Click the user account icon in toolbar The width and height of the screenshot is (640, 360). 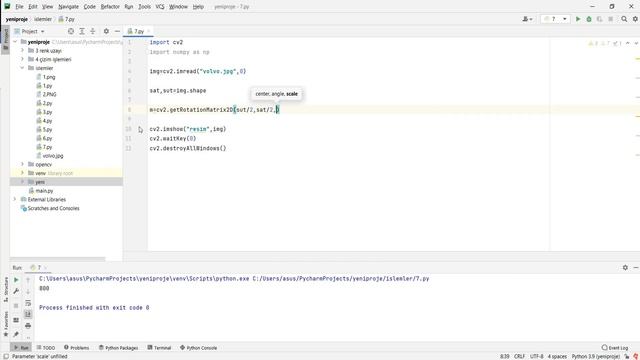tap(527, 19)
